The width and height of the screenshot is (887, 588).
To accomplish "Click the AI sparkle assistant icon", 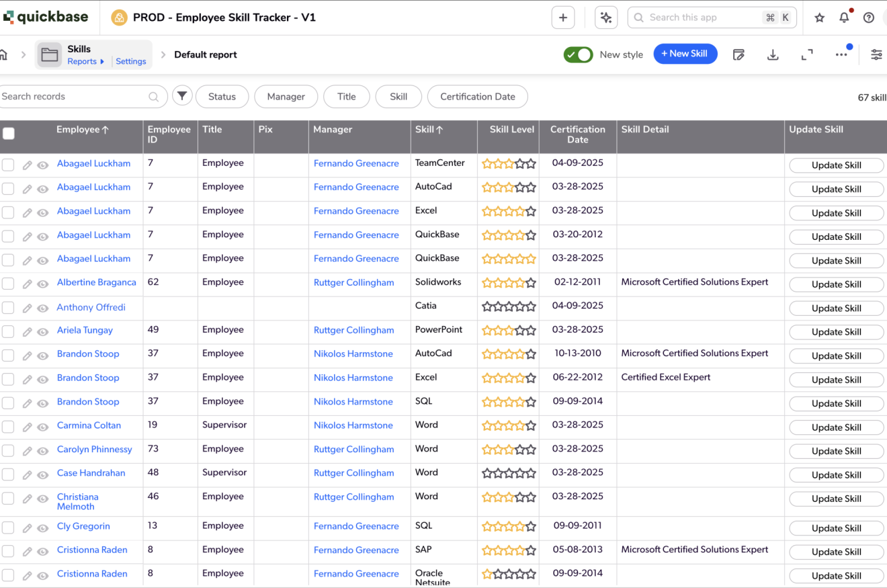I will tap(606, 18).
